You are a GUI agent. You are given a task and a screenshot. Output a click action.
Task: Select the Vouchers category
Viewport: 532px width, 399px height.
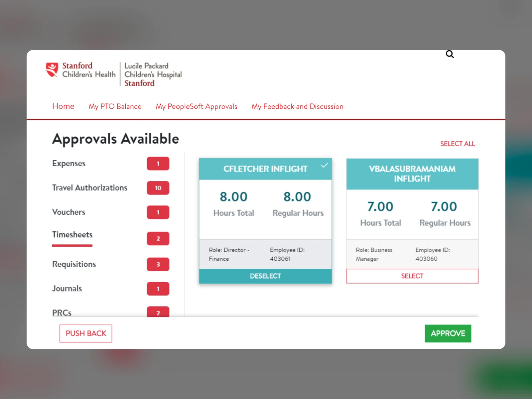tap(69, 212)
